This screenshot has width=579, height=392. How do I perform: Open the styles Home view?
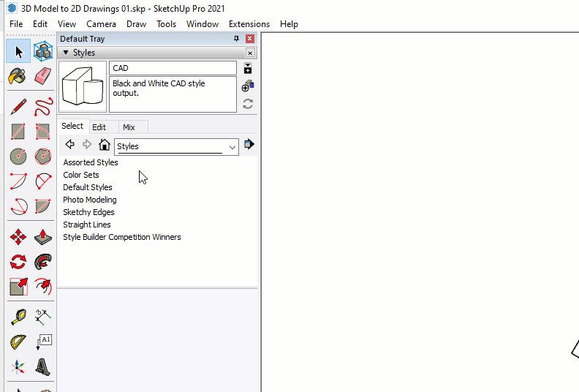pos(105,145)
